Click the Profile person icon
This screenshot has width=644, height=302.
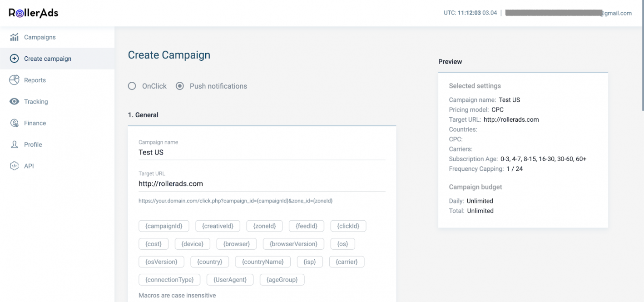point(15,144)
